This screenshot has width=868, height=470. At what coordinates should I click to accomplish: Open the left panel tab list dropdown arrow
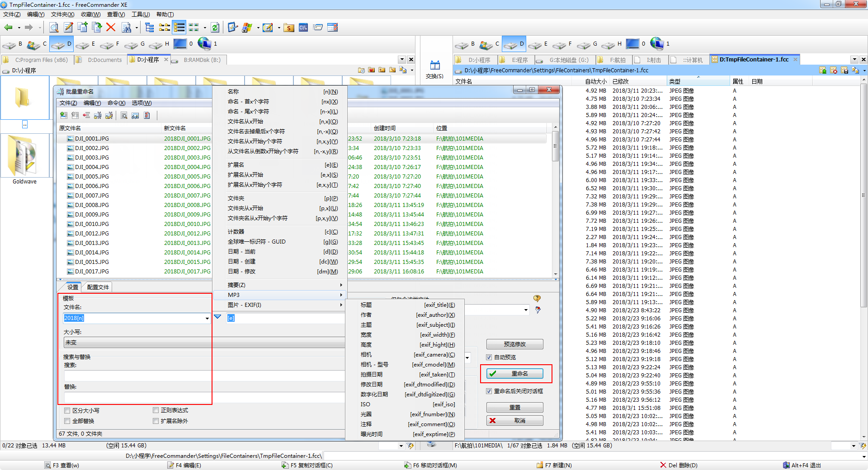(402, 60)
